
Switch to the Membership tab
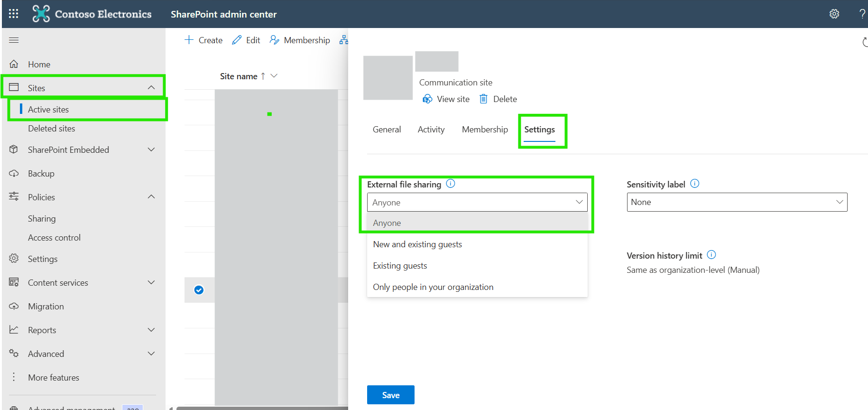click(485, 130)
